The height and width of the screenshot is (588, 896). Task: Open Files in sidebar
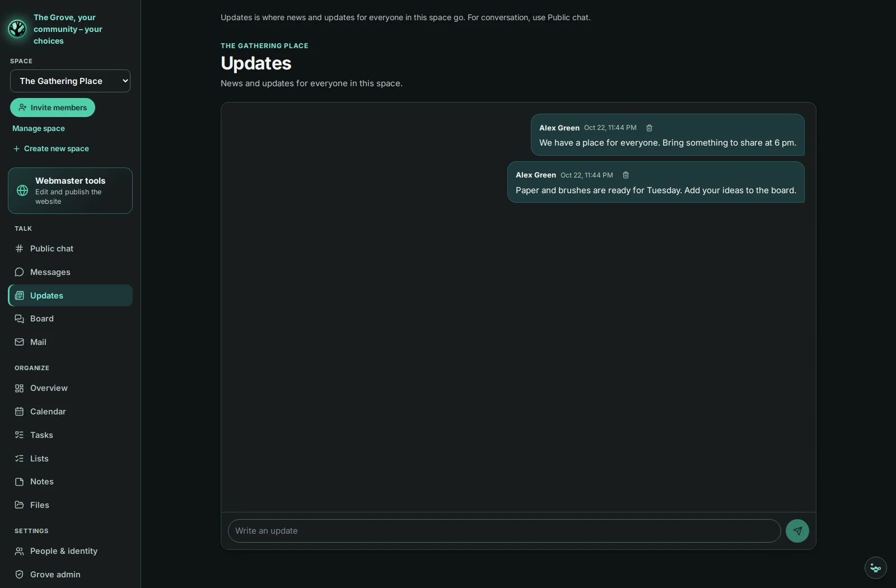click(70, 505)
